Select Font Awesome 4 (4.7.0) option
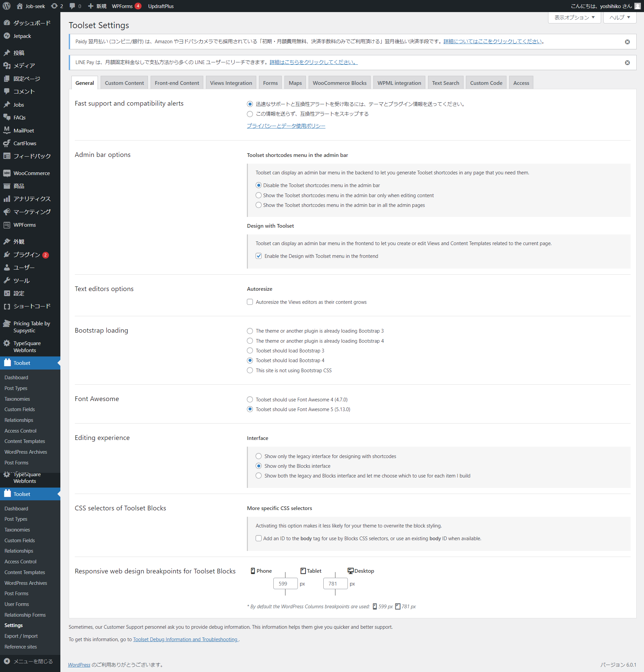The width and height of the screenshot is (644, 672). click(250, 399)
